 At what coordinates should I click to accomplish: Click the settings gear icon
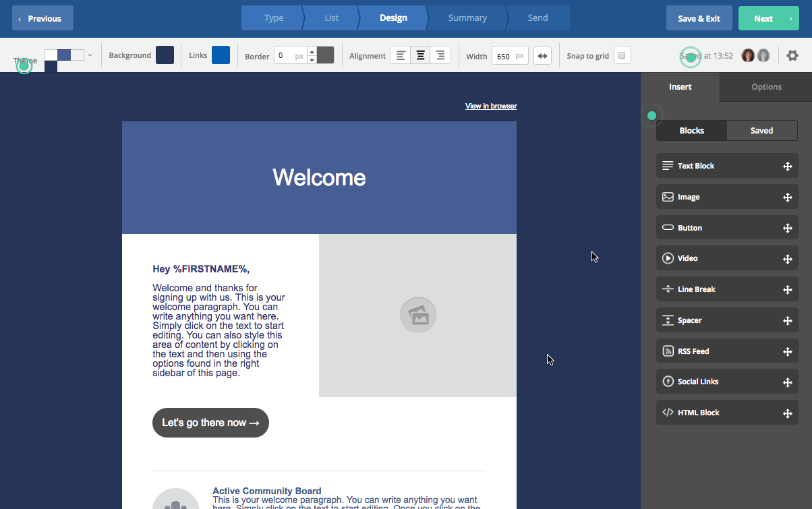(x=792, y=56)
